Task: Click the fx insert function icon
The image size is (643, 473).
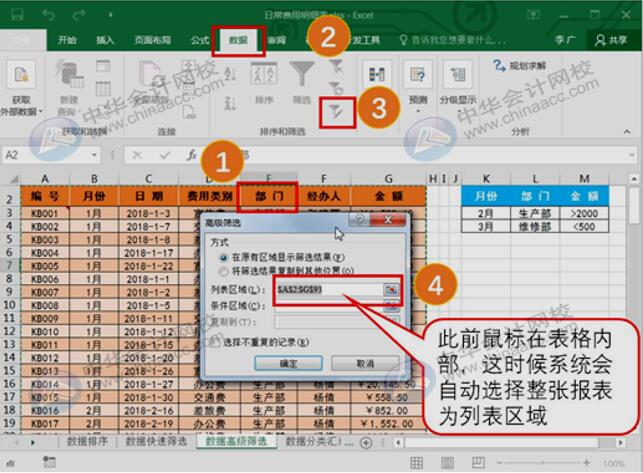Action: (192, 155)
